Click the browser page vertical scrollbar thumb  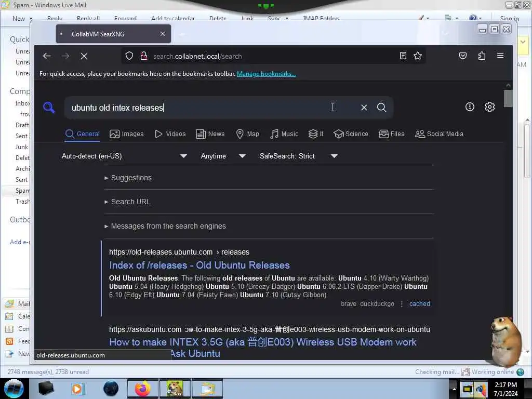pos(508,98)
